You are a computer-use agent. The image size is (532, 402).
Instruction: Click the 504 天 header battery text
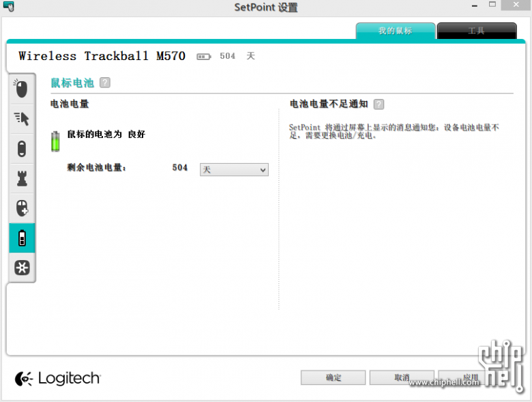237,56
